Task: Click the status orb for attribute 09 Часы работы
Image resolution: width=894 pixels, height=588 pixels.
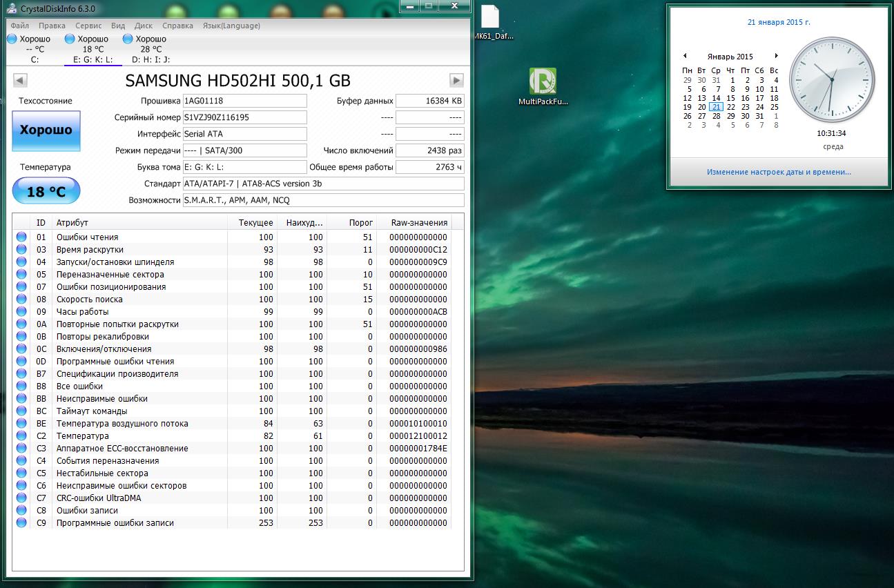Action: coord(21,312)
